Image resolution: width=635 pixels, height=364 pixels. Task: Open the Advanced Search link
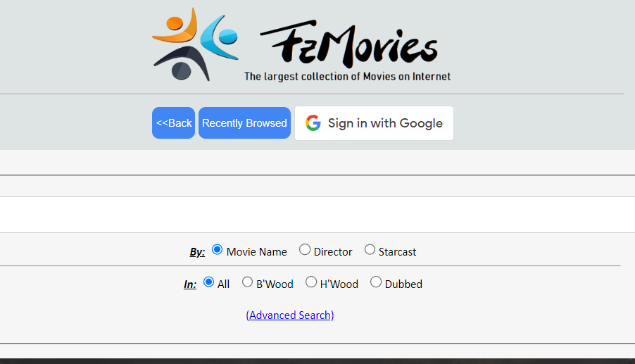(x=290, y=315)
